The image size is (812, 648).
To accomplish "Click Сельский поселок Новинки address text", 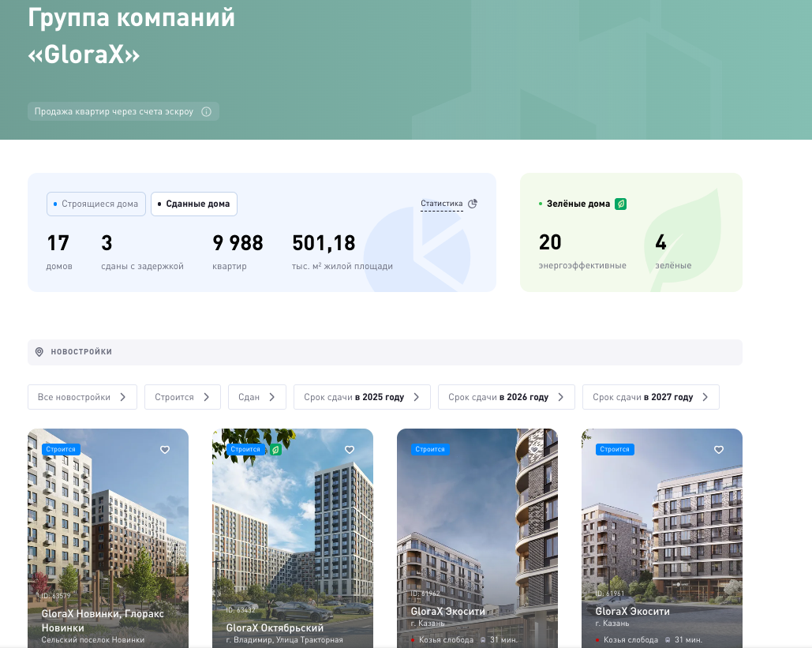I will (x=93, y=639).
